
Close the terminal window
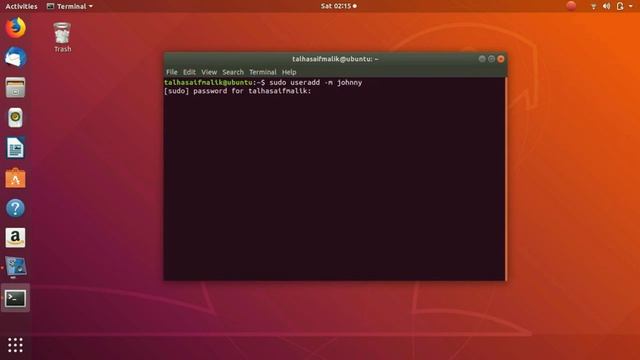pyautogui.click(x=501, y=59)
